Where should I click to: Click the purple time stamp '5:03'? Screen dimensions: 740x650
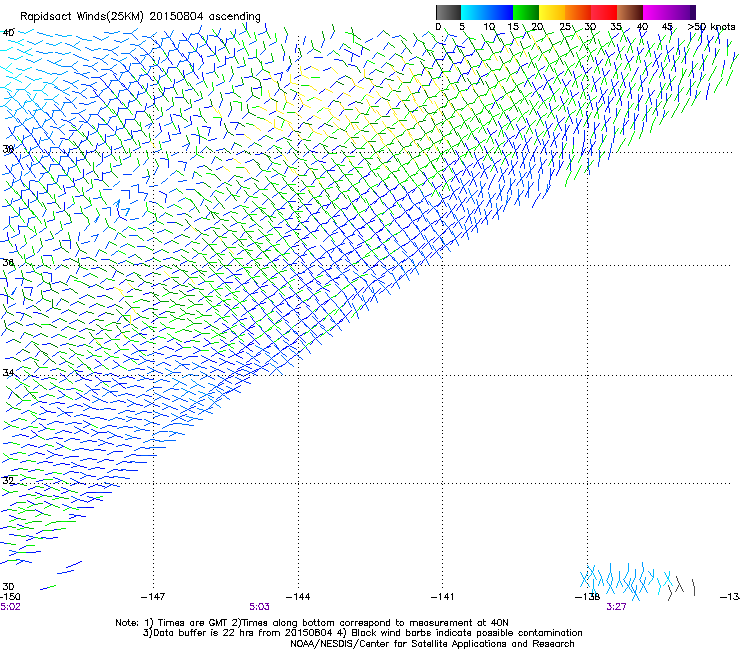pos(260,607)
